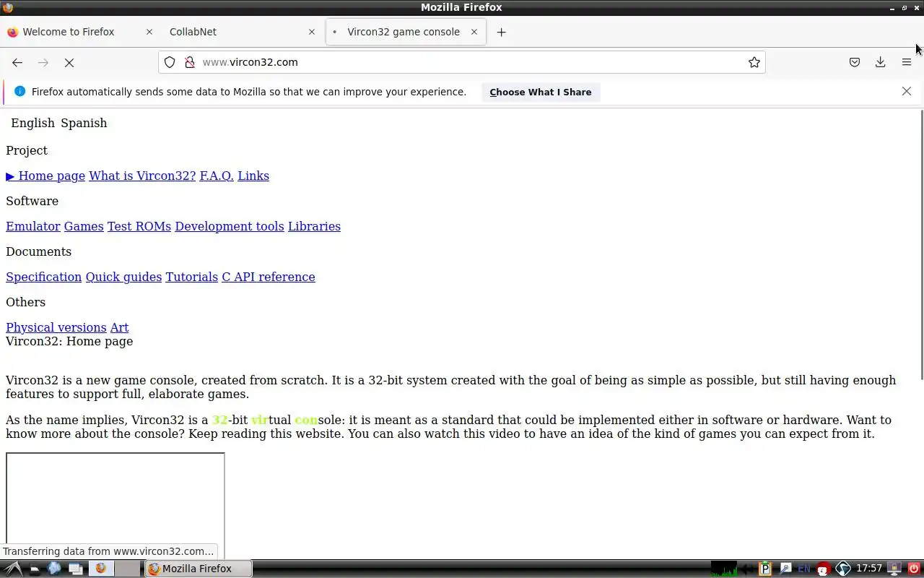This screenshot has height=578, width=924.
Task: Go to the Emulator page
Action: tap(33, 226)
